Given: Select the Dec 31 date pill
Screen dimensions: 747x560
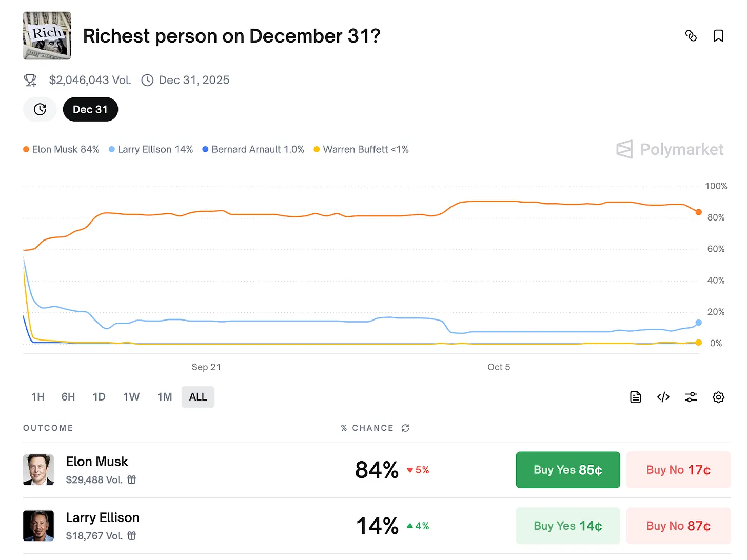Looking at the screenshot, I should 90,109.
